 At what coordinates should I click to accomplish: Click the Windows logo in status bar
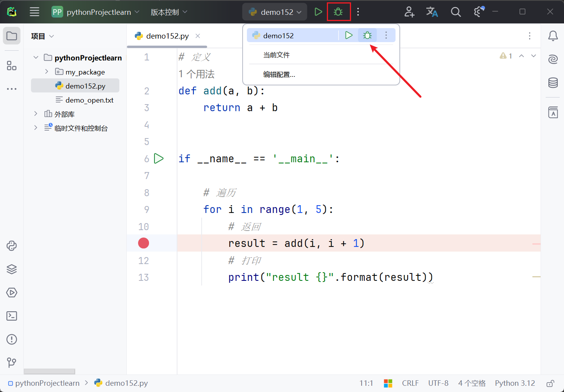coord(388,383)
